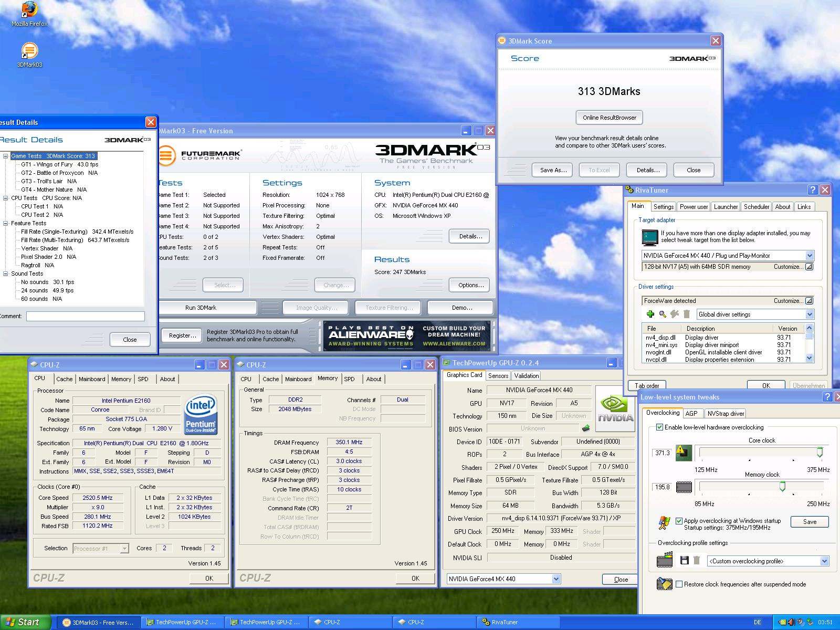
Task: Open the Custom overclocking profile dropdown
Action: [x=824, y=561]
